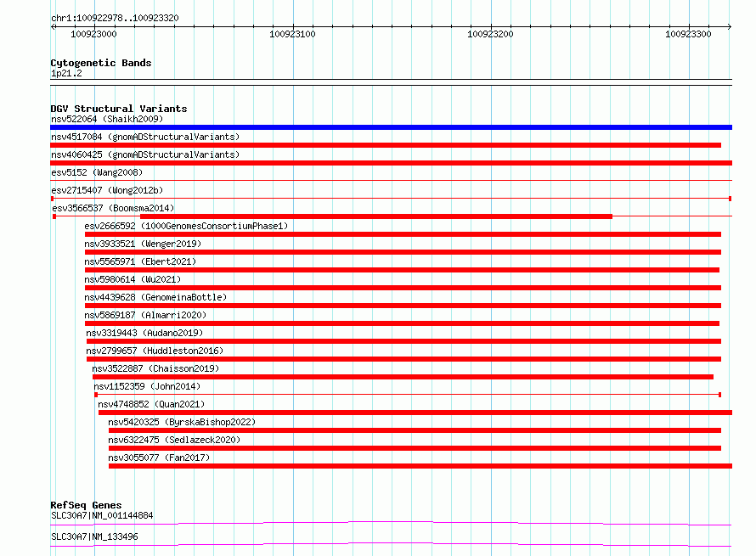Click the red bar for nsv6322475
The height and width of the screenshot is (556, 756).
(415, 448)
